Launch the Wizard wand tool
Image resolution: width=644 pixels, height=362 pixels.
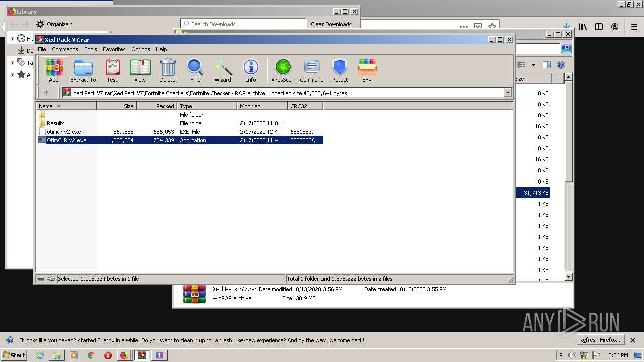tap(223, 70)
